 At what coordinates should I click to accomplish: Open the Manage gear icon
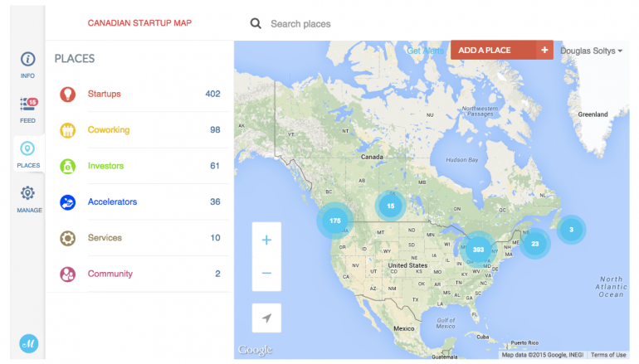[x=27, y=193]
